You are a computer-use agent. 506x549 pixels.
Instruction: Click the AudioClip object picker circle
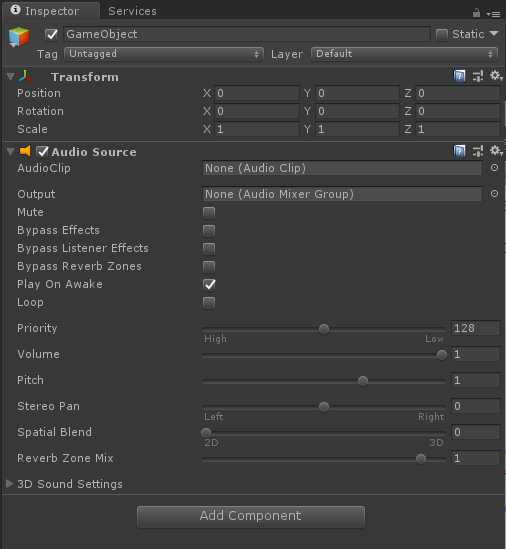[x=494, y=168]
